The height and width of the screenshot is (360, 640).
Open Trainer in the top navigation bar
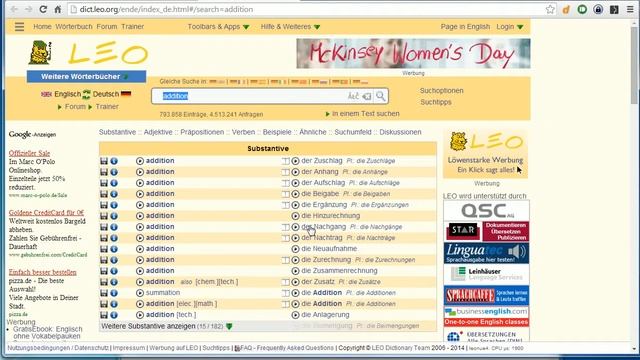click(x=133, y=27)
